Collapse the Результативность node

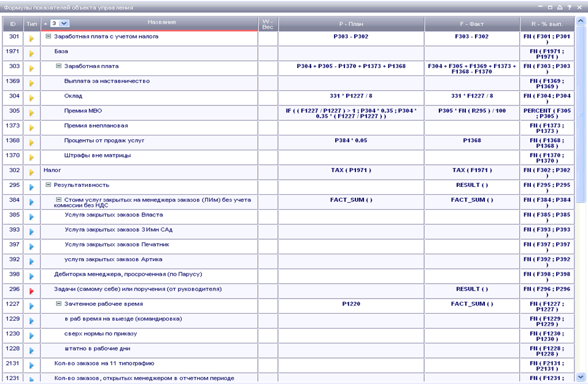click(48, 185)
